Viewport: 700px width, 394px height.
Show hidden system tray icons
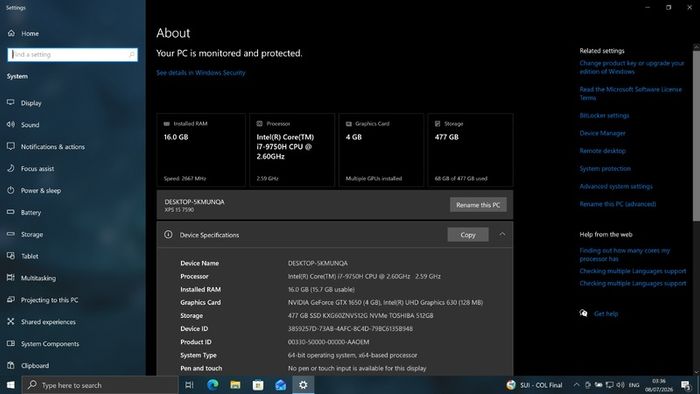pyautogui.click(x=576, y=385)
